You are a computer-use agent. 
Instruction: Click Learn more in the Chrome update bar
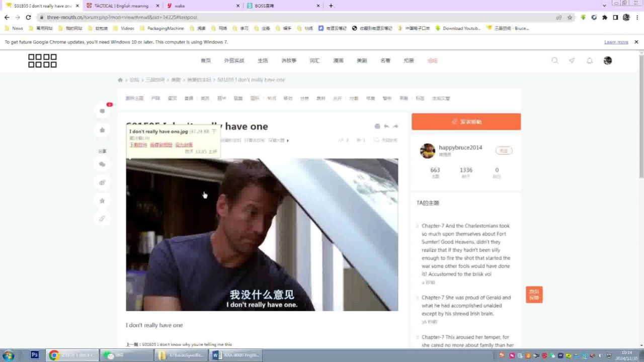(616, 42)
